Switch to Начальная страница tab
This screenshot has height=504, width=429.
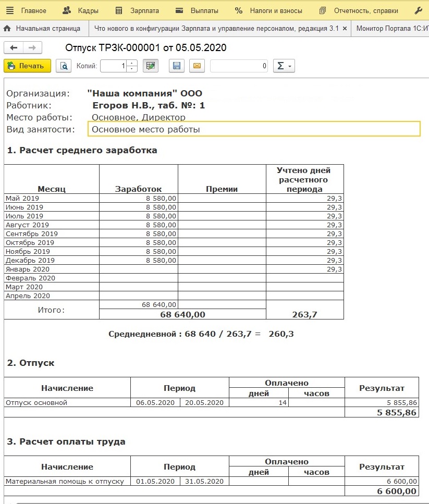[44, 28]
